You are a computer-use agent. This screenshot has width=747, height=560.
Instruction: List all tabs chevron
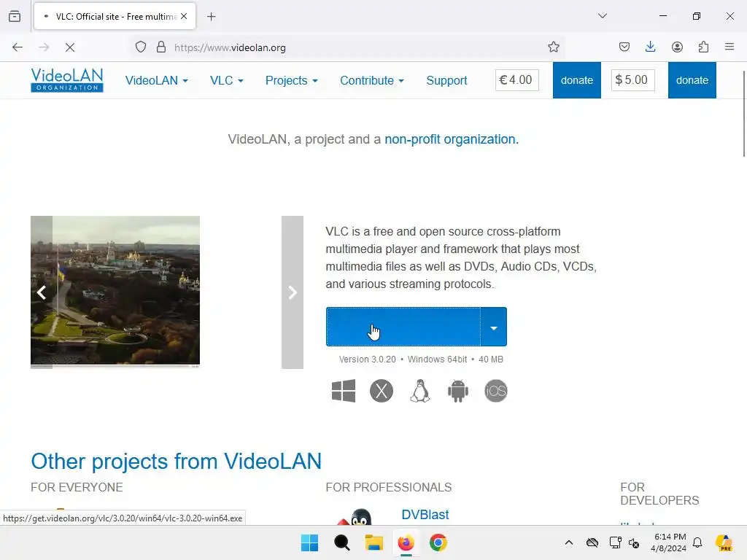pyautogui.click(x=603, y=16)
